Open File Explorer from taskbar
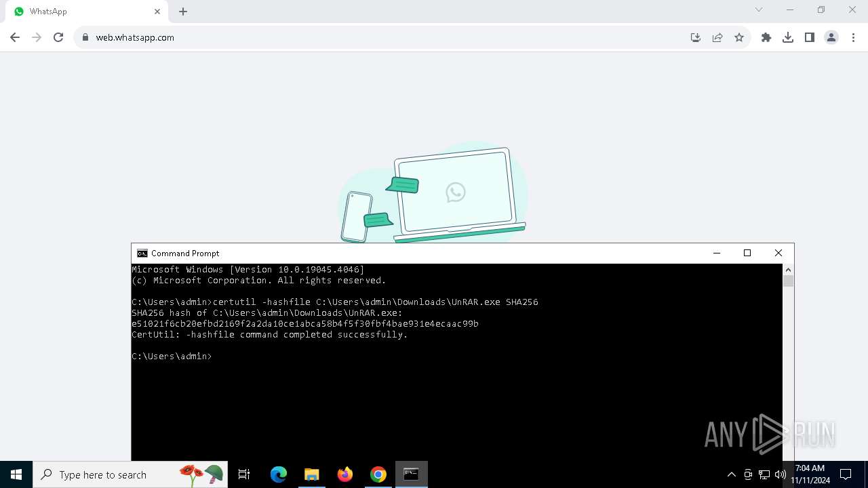Screen dimensions: 868x488 [x=312, y=474]
